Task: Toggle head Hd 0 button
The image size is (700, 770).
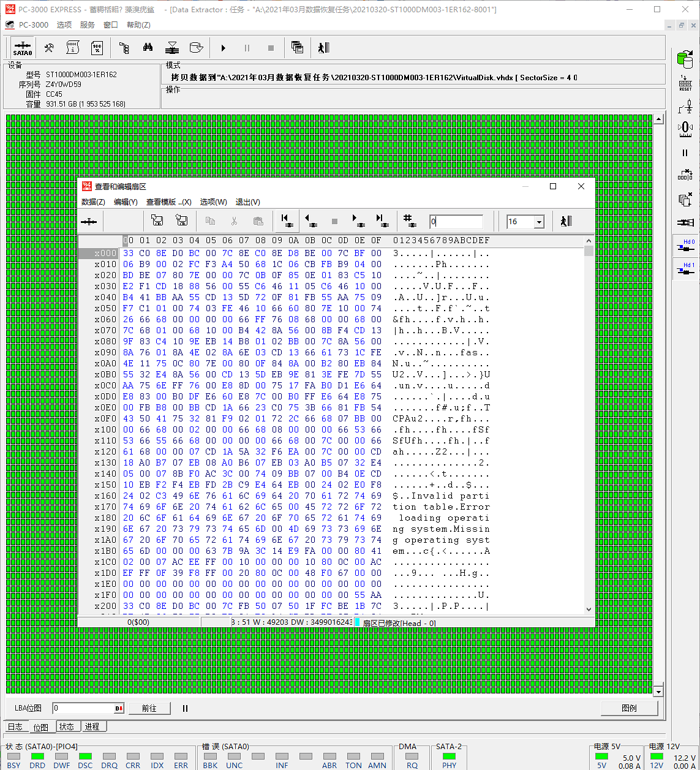Action: 685,246
